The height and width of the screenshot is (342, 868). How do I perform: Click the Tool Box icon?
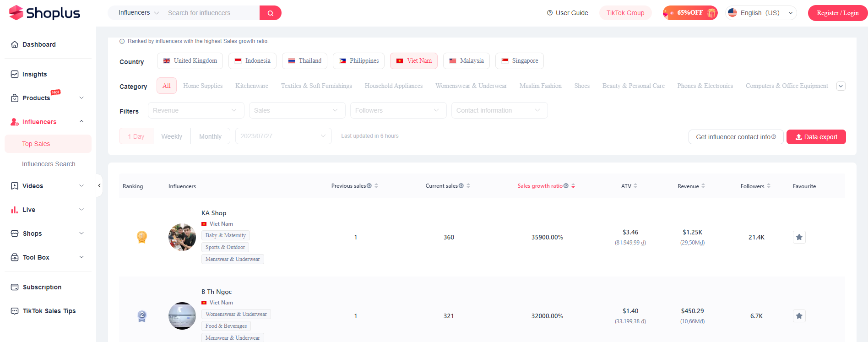[15, 257]
